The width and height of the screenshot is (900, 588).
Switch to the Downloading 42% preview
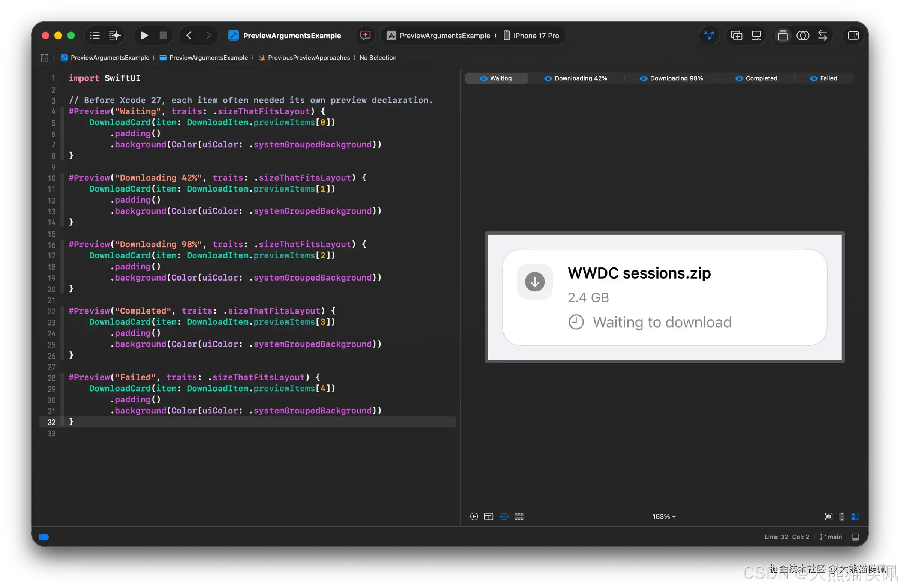(x=576, y=78)
